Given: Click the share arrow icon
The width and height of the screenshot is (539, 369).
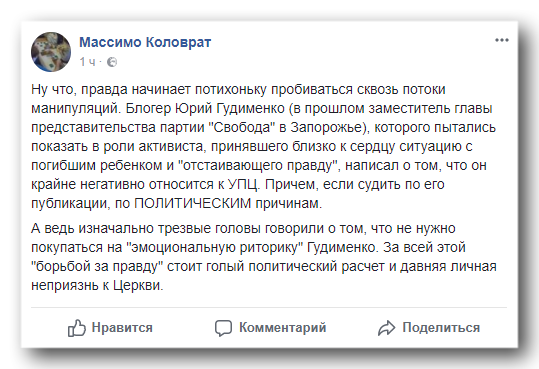Looking at the screenshot, I should click(x=386, y=328).
